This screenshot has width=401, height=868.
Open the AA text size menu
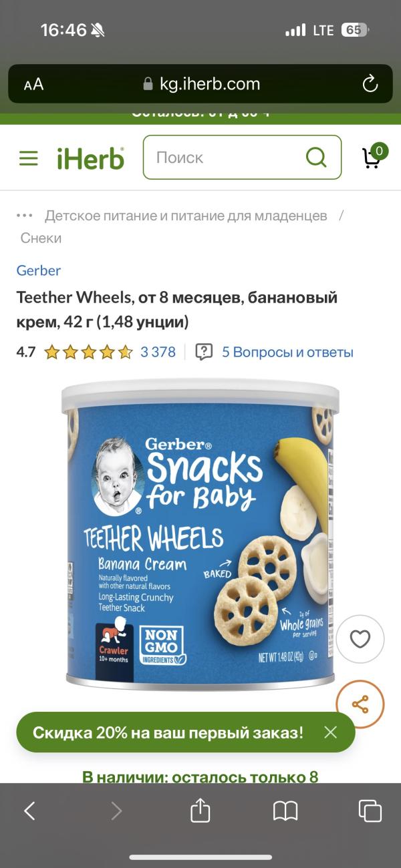[x=33, y=84]
